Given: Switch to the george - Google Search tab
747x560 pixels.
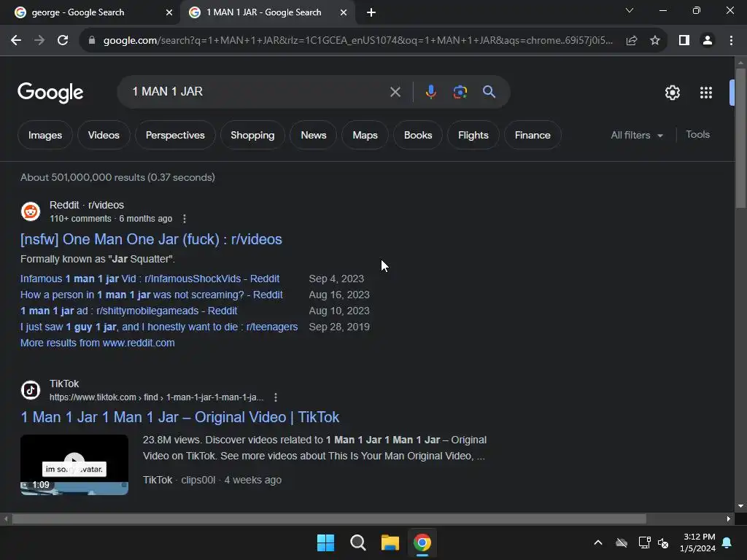Looking at the screenshot, I should click(77, 12).
